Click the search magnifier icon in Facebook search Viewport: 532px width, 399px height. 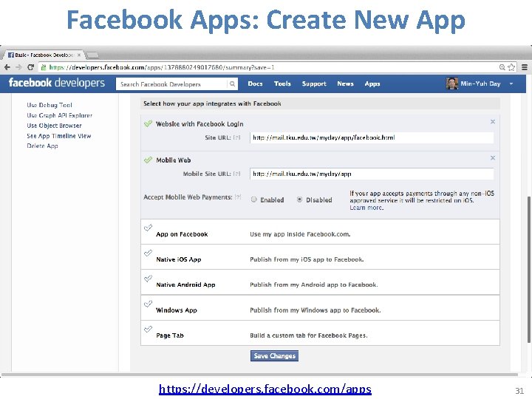(x=232, y=83)
